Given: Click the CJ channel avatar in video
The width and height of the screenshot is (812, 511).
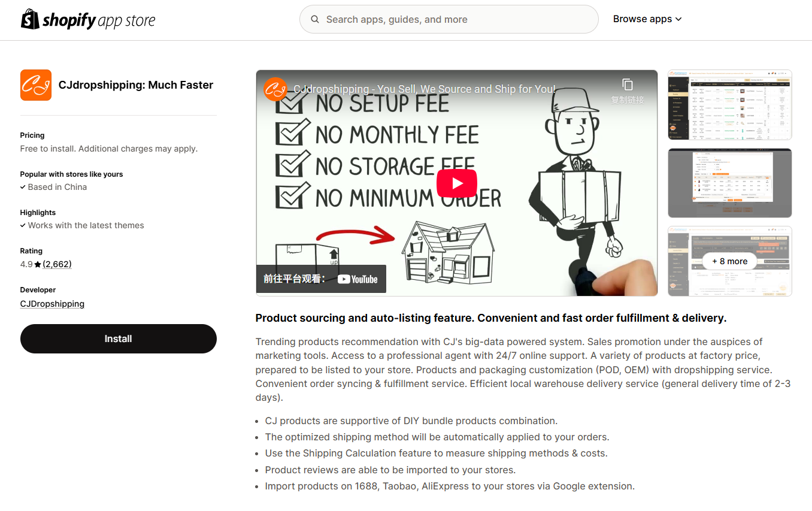Looking at the screenshot, I should (275, 89).
